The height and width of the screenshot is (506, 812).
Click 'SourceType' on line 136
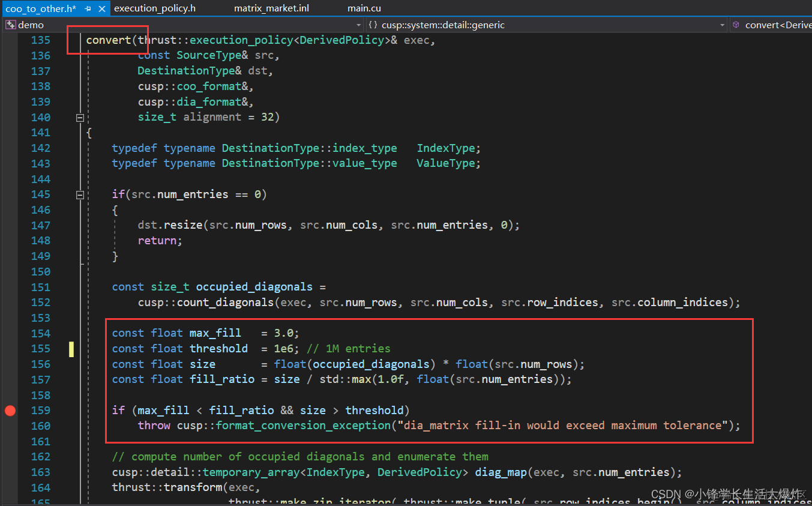click(209, 55)
